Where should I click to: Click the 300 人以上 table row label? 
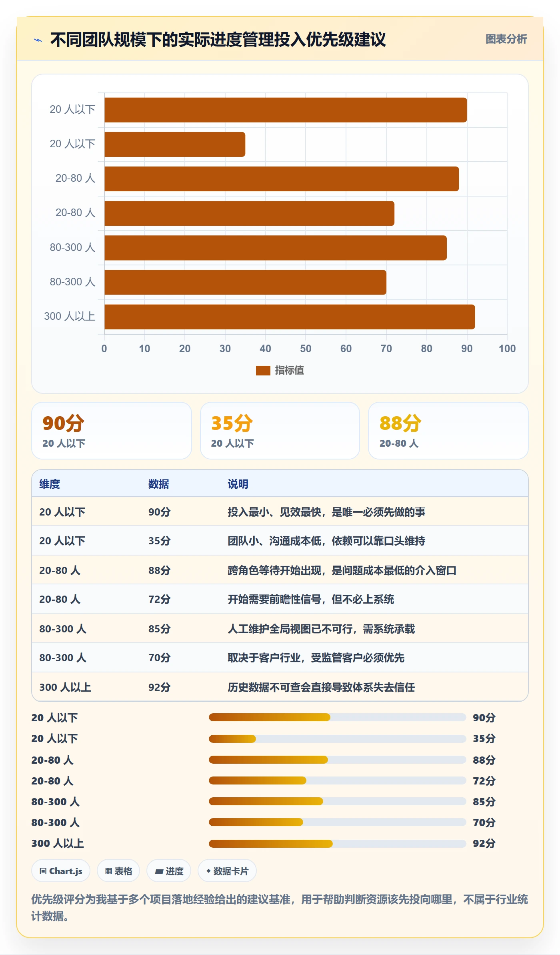click(65, 687)
